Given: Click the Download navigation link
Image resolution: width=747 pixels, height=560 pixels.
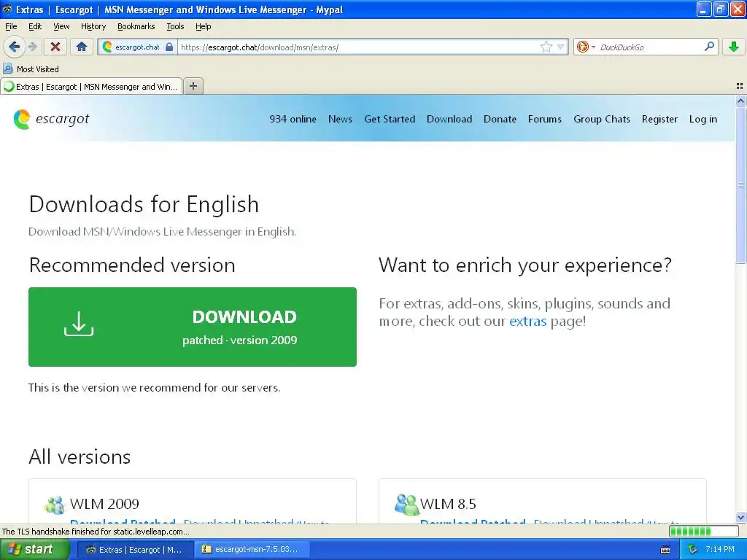Looking at the screenshot, I should coord(449,119).
